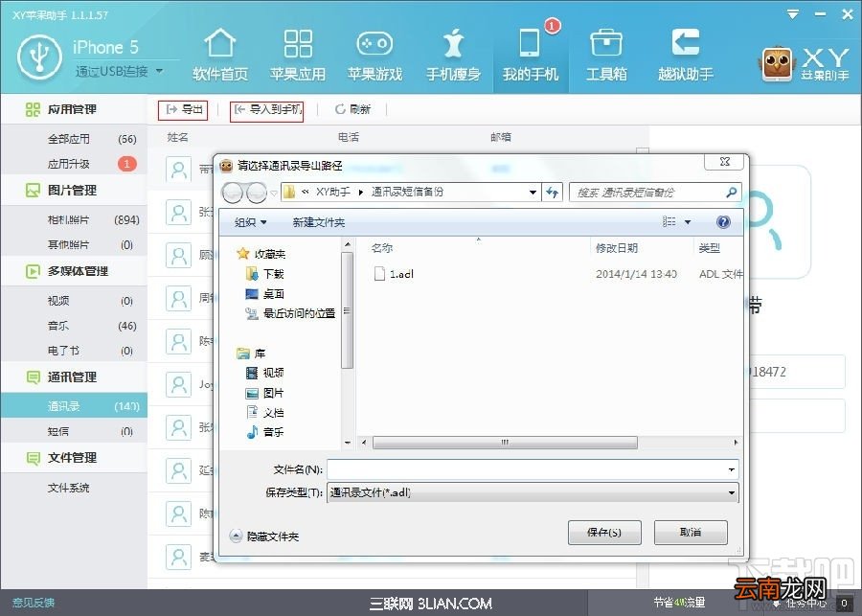
Task: Click the search magnifier icon in the dialog
Action: (x=731, y=192)
